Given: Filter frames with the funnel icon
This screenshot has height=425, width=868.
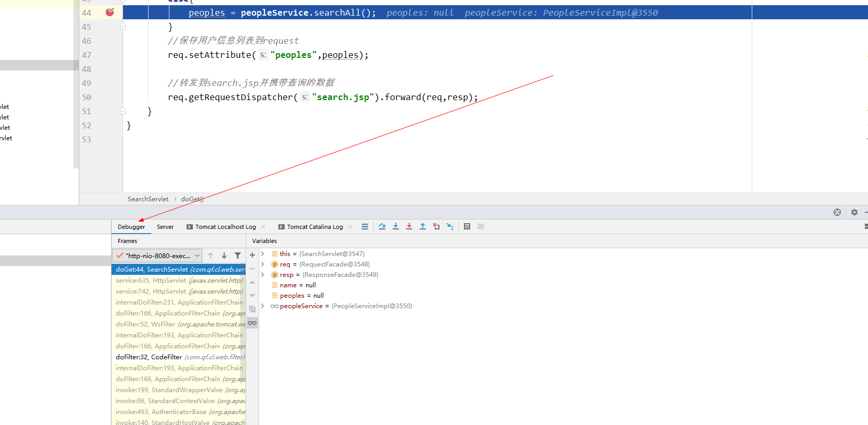Looking at the screenshot, I should coord(238,256).
